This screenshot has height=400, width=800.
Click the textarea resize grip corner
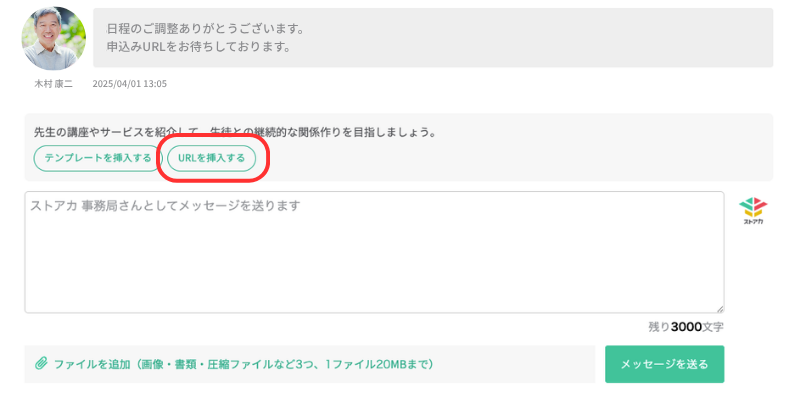click(x=719, y=309)
